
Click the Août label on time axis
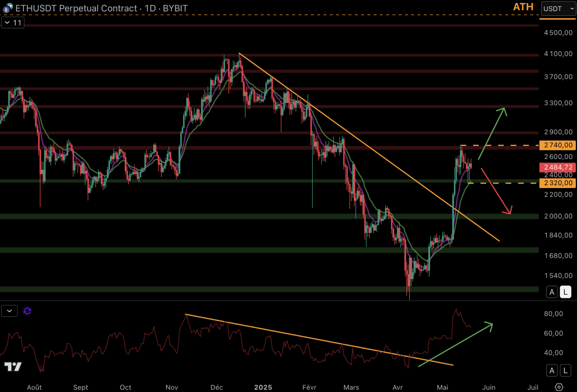35,387
